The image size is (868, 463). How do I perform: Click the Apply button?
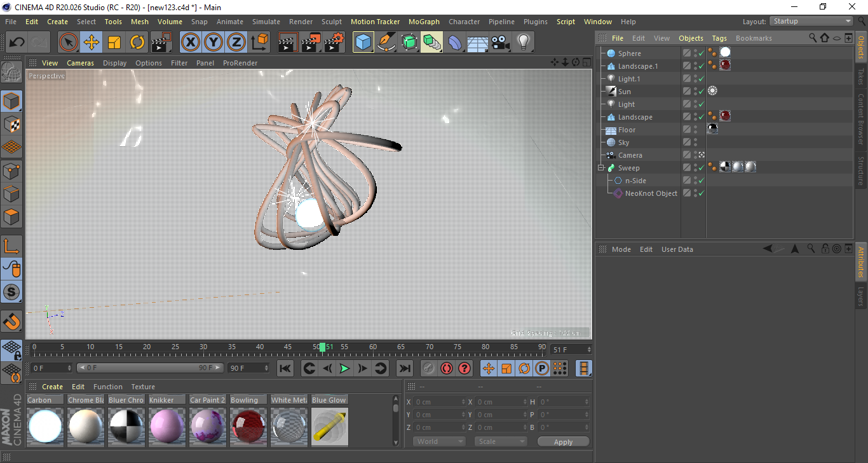point(563,441)
